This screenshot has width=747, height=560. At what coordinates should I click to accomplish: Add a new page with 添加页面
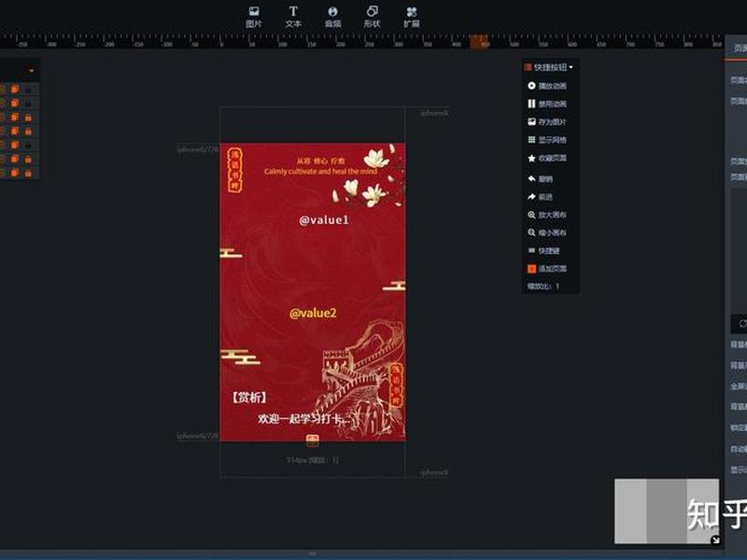click(x=547, y=269)
